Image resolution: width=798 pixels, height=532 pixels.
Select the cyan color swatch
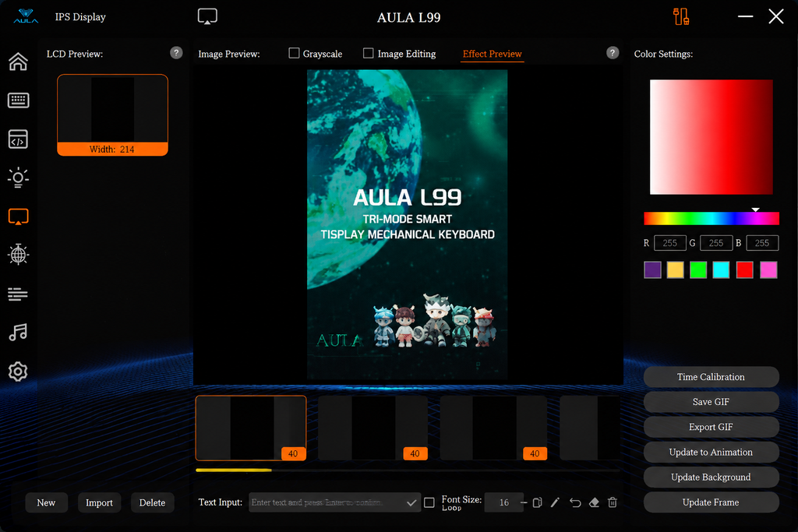[x=721, y=270]
